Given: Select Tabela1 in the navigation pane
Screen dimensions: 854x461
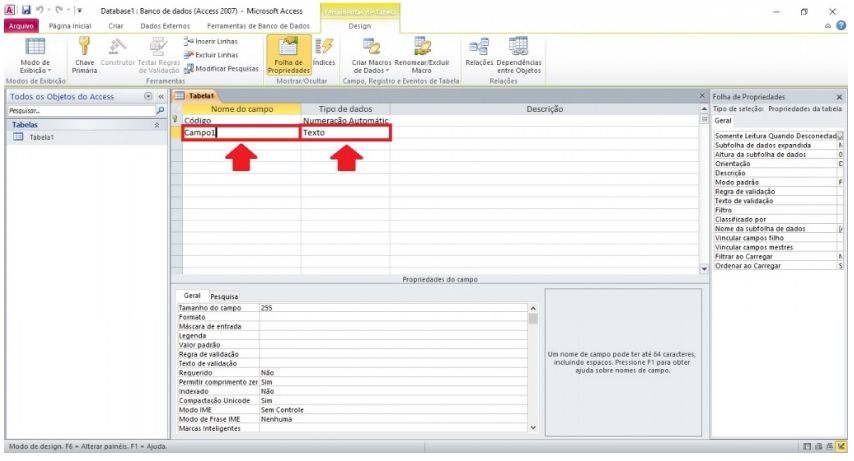Looking at the screenshot, I should [40, 138].
